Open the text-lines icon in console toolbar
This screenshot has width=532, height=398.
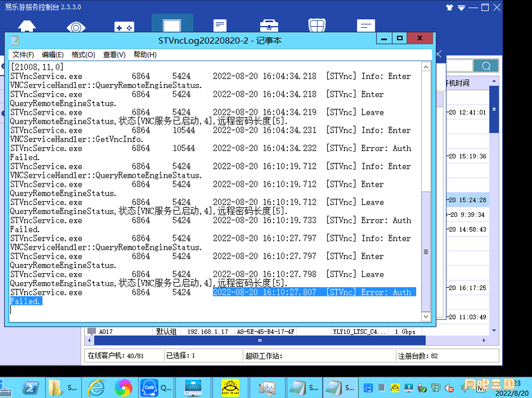click(366, 26)
